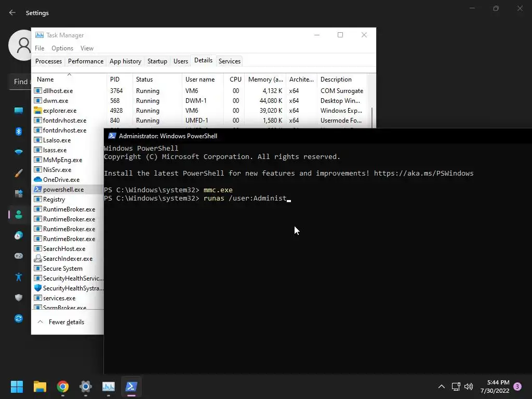Open the Windows Start menu

click(x=17, y=386)
